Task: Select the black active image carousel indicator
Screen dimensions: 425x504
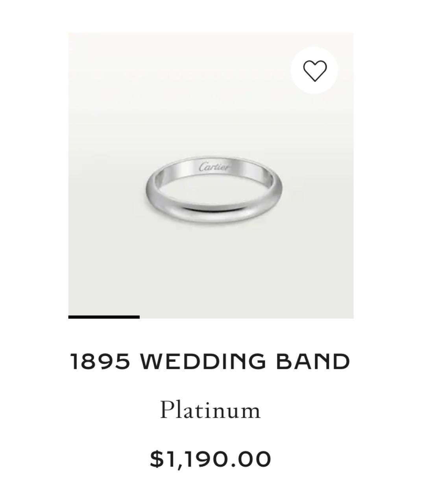Action: pos(104,317)
